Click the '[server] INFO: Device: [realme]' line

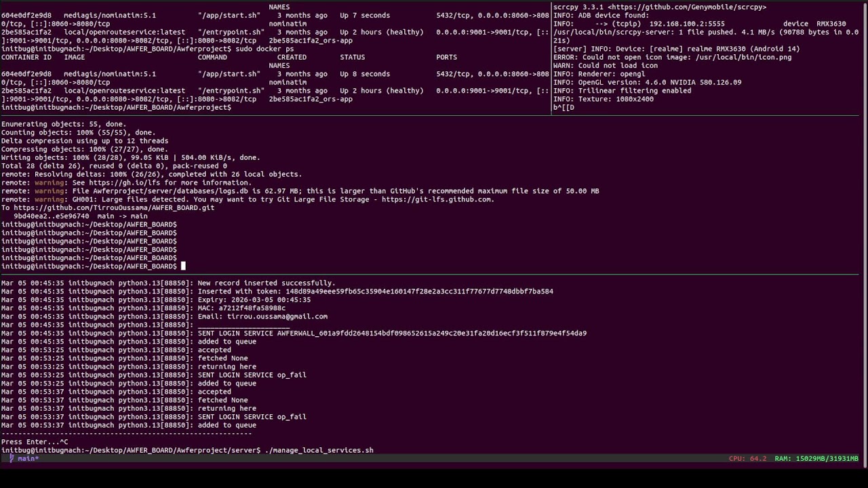coord(677,49)
